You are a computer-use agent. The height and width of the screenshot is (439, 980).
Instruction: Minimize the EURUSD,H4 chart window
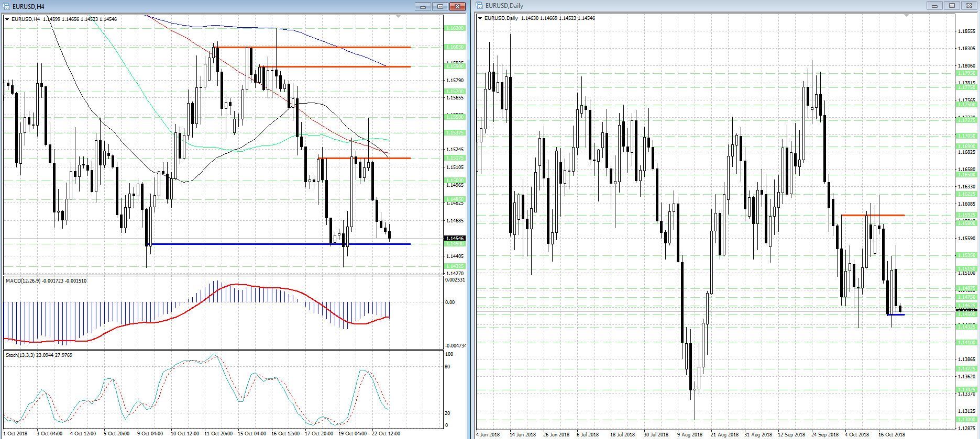(x=423, y=6)
